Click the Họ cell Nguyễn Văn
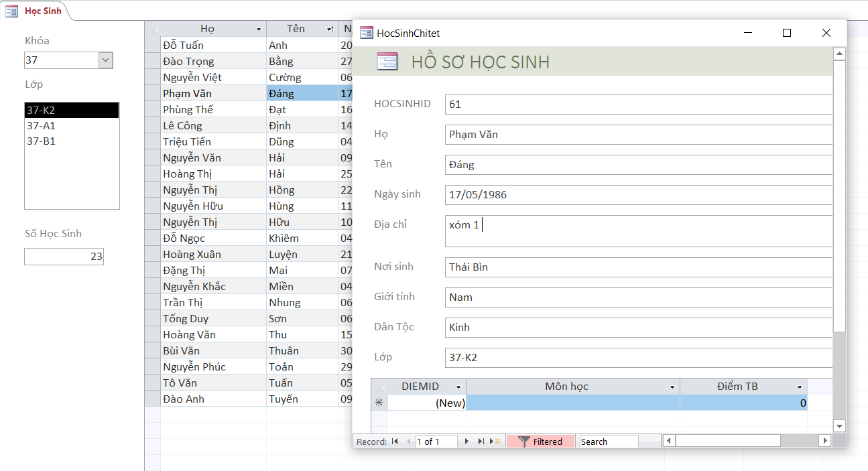This screenshot has width=868, height=471. 214,157
